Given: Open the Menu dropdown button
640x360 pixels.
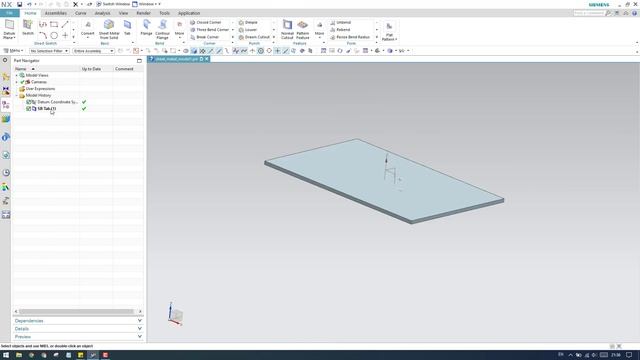Looking at the screenshot, I should pyautogui.click(x=13, y=51).
